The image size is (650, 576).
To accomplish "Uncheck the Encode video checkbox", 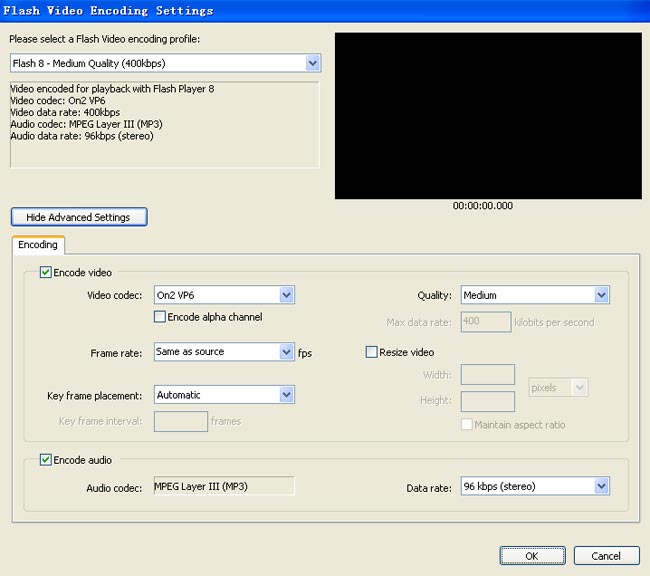I will [46, 272].
